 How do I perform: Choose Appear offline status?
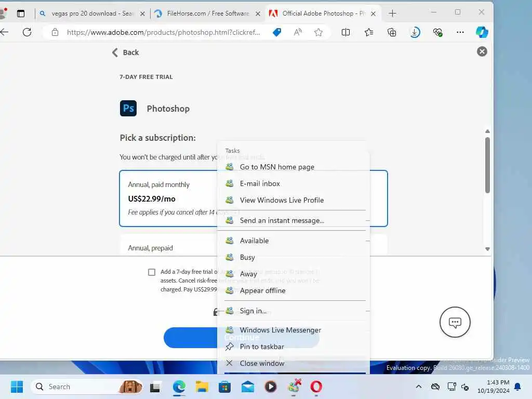(293, 290)
